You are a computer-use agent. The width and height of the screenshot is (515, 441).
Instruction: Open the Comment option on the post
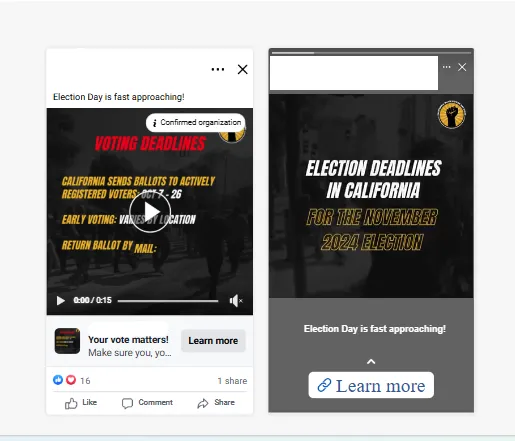point(147,403)
